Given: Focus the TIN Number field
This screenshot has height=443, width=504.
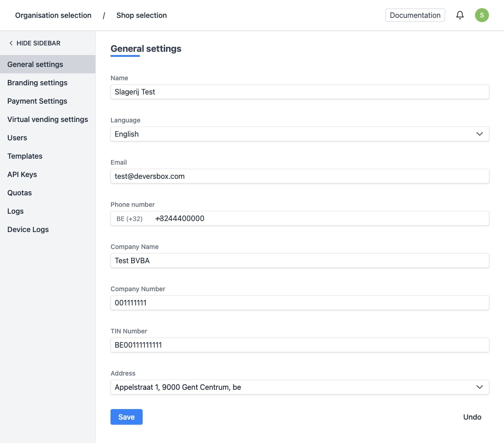Looking at the screenshot, I should (x=299, y=345).
